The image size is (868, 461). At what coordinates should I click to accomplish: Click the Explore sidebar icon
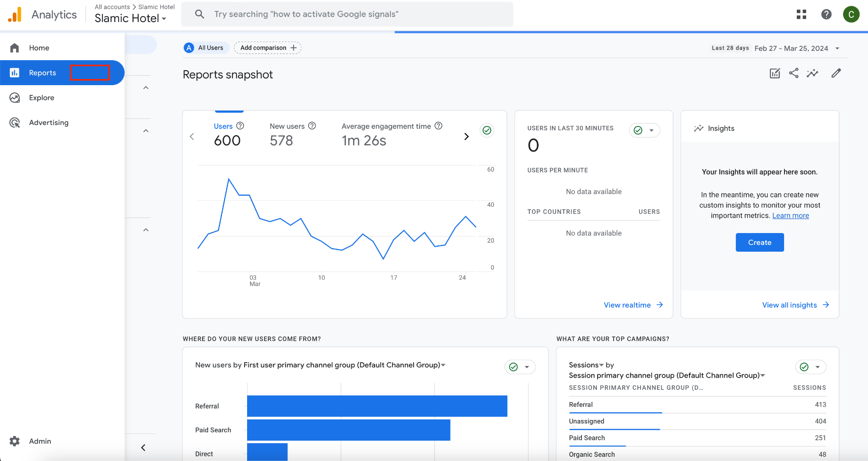click(x=14, y=98)
